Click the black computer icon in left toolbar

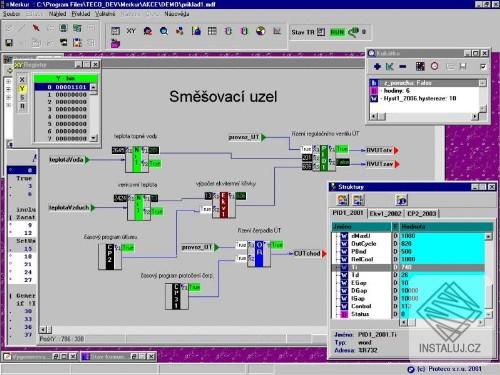click(63, 42)
